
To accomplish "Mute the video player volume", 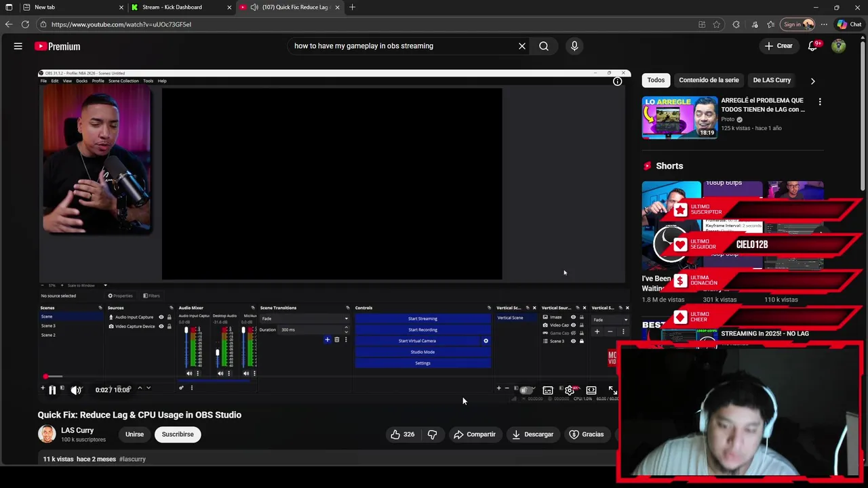I will [76, 390].
